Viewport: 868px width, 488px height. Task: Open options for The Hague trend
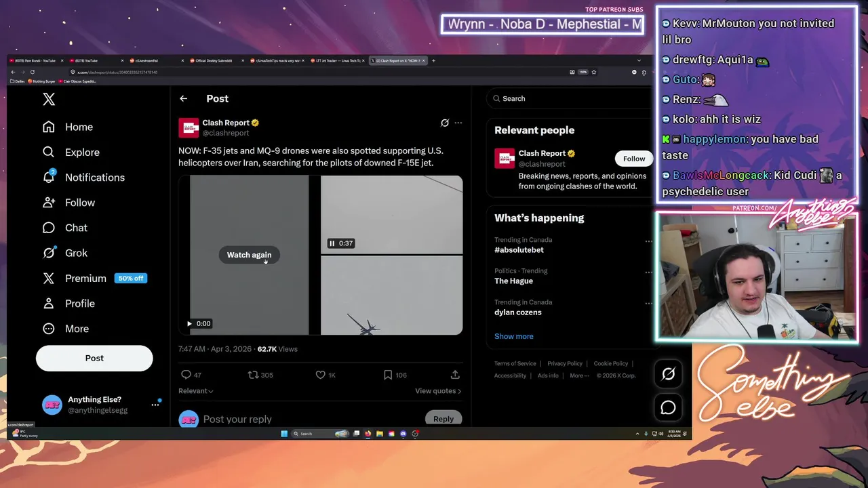point(648,272)
